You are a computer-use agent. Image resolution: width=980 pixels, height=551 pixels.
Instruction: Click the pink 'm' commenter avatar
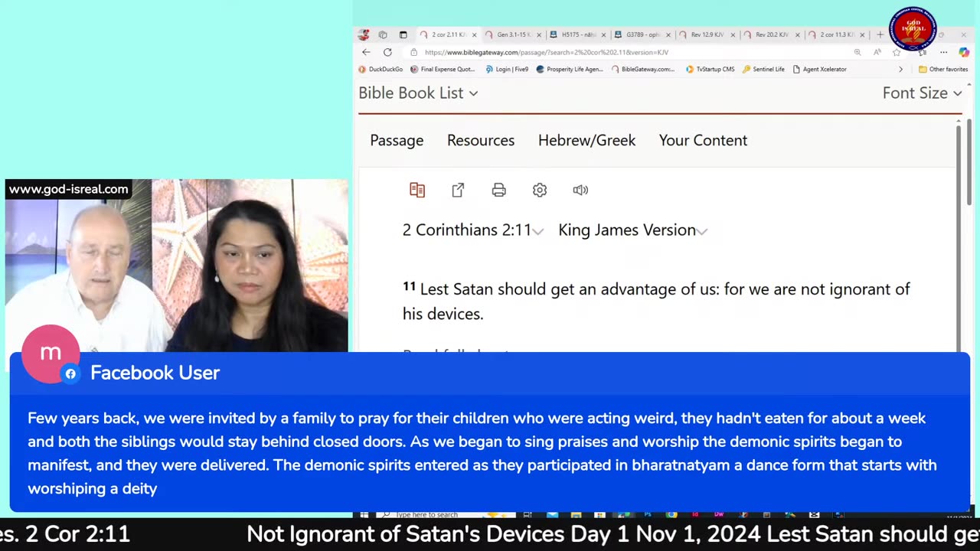click(x=51, y=353)
